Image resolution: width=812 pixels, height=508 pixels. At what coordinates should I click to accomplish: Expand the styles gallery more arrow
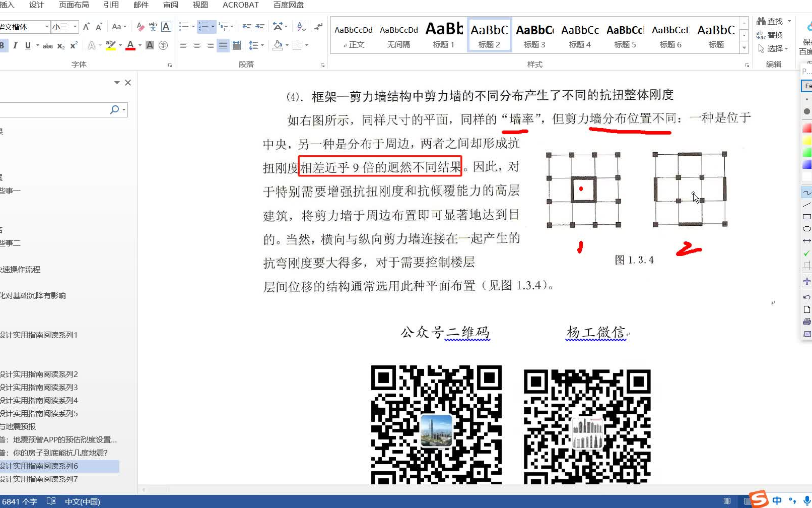[x=744, y=48]
